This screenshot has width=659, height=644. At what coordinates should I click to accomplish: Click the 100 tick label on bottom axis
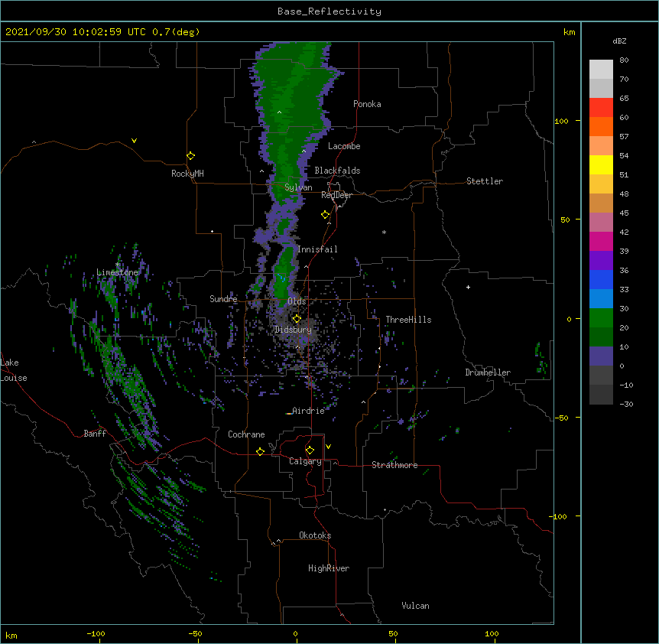click(x=492, y=633)
